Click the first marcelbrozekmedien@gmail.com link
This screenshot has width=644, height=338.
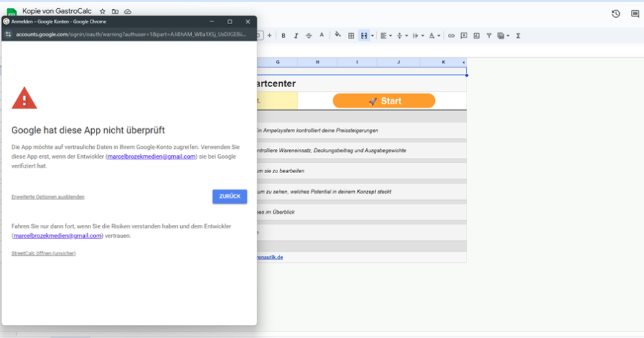(x=151, y=157)
